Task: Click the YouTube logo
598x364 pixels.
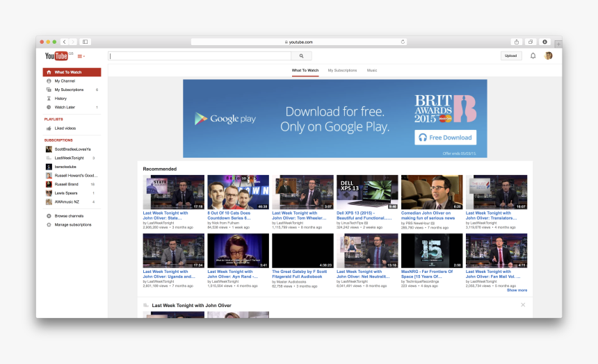Action: [x=56, y=56]
